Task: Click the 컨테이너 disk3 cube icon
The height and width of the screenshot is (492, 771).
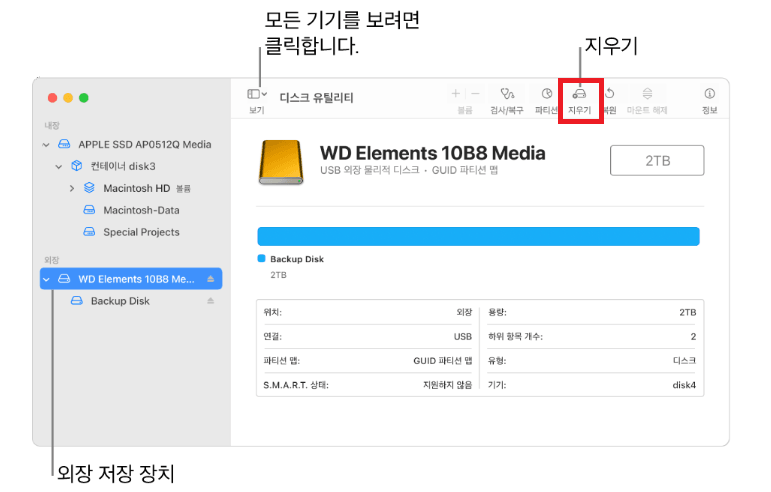Action: (76, 166)
